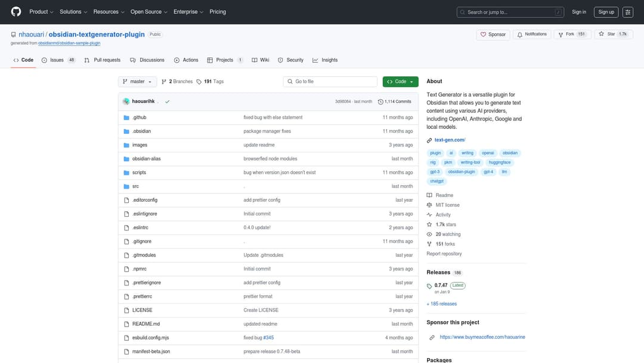Open the GitHub logo home icon
The width and height of the screenshot is (644, 363).
(x=16, y=11)
